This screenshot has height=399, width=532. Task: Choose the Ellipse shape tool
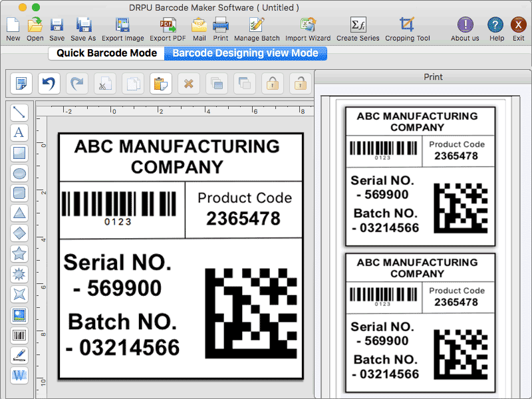[19, 173]
